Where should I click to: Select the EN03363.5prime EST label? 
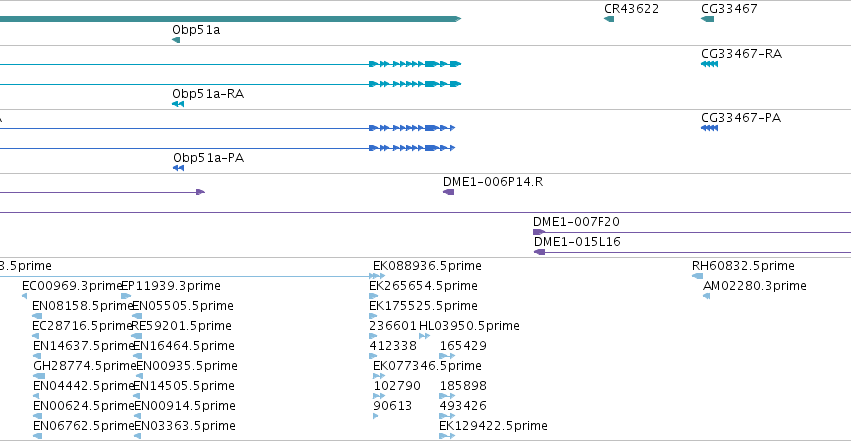pos(185,426)
